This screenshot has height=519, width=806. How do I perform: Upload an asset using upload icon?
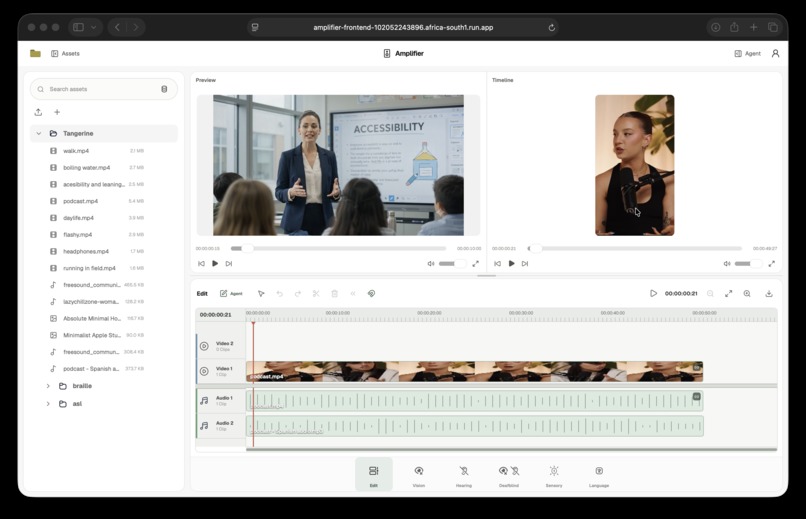click(38, 112)
